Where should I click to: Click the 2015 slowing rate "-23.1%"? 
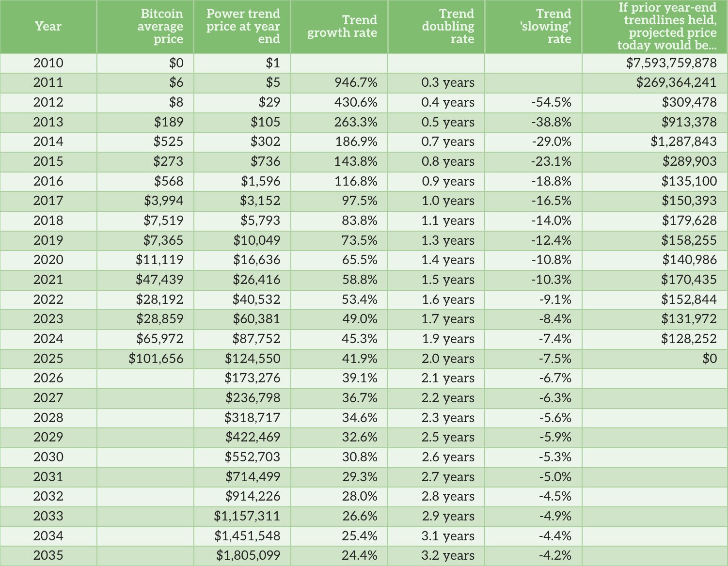click(x=551, y=161)
